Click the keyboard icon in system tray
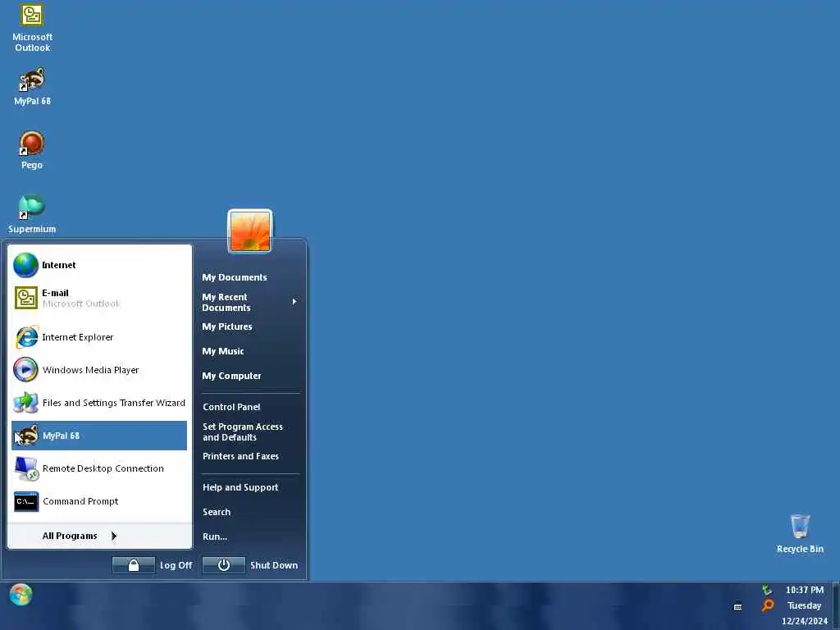Image resolution: width=840 pixels, height=630 pixels. tap(737, 607)
